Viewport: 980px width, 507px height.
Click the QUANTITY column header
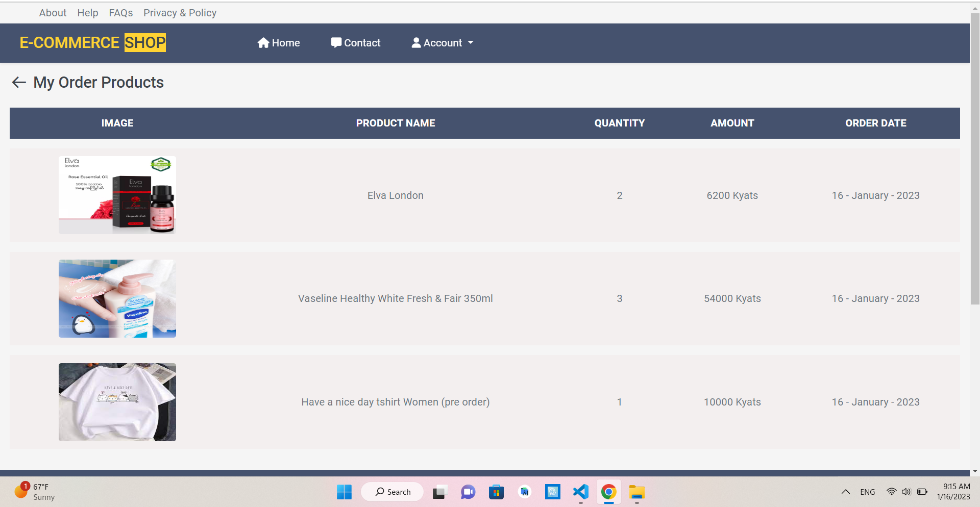point(620,123)
